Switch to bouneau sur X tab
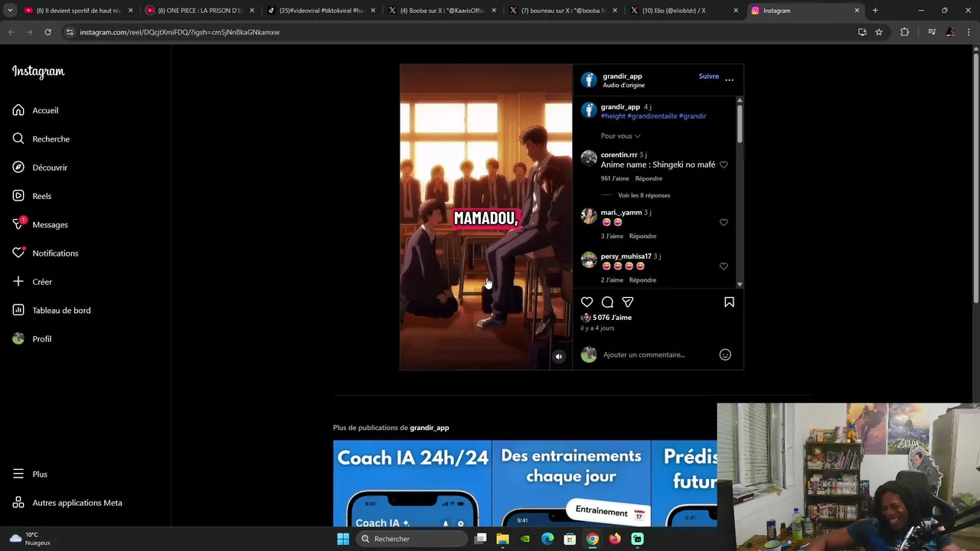980x551 pixels. pos(563,11)
